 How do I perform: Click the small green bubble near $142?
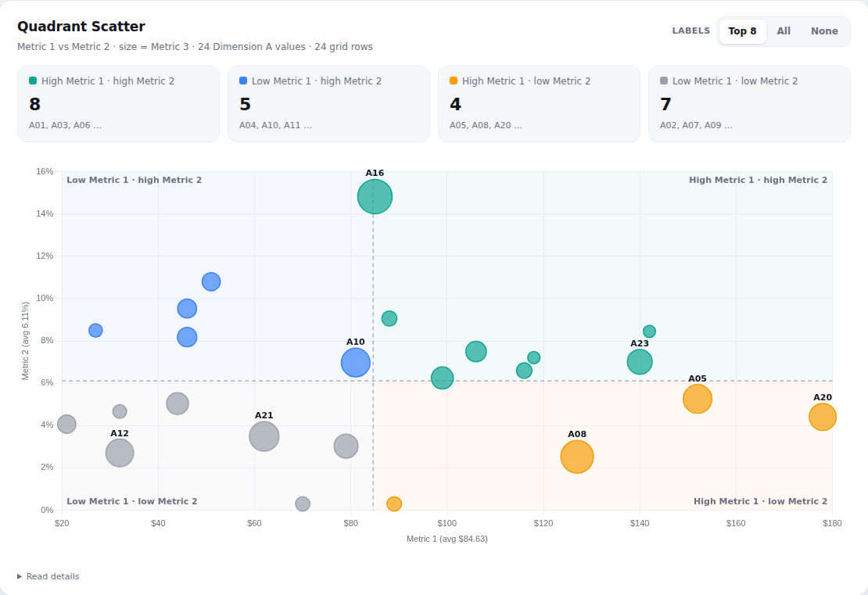649,332
